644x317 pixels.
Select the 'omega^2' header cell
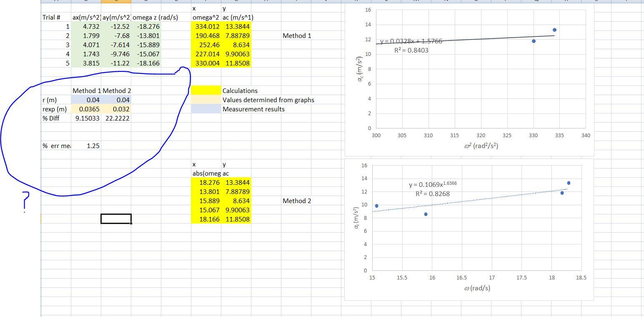(206, 17)
